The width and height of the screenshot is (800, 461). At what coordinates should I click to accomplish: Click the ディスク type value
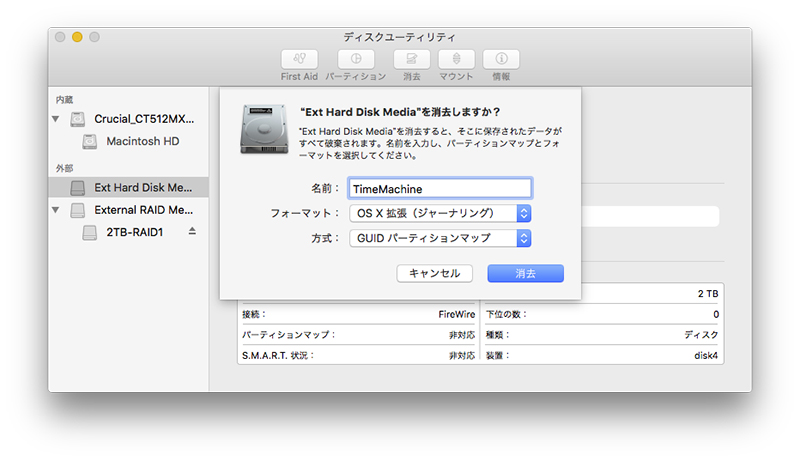click(702, 335)
